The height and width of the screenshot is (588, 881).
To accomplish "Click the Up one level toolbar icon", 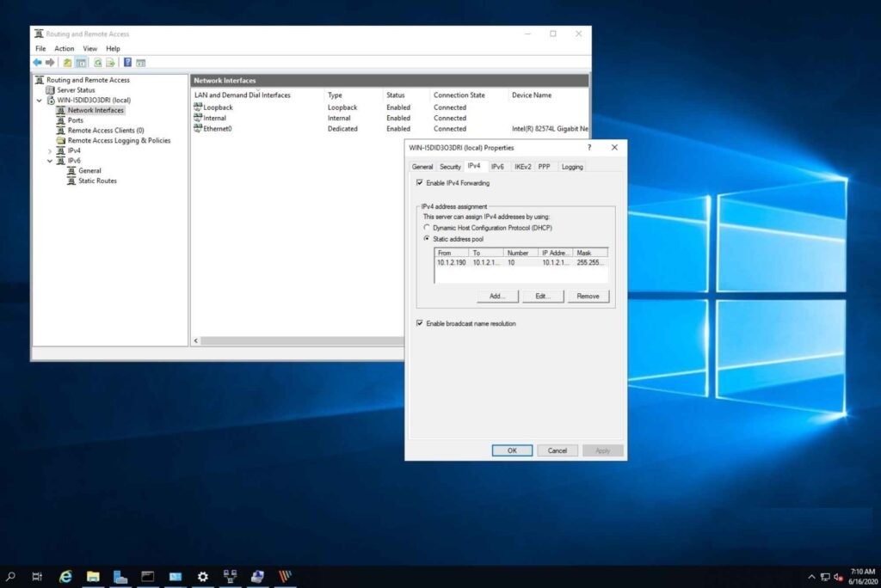I will (x=67, y=63).
